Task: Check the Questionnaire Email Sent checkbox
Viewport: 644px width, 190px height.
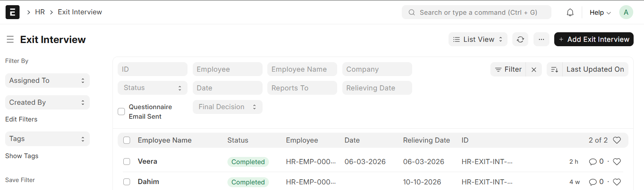Action: 121,112
